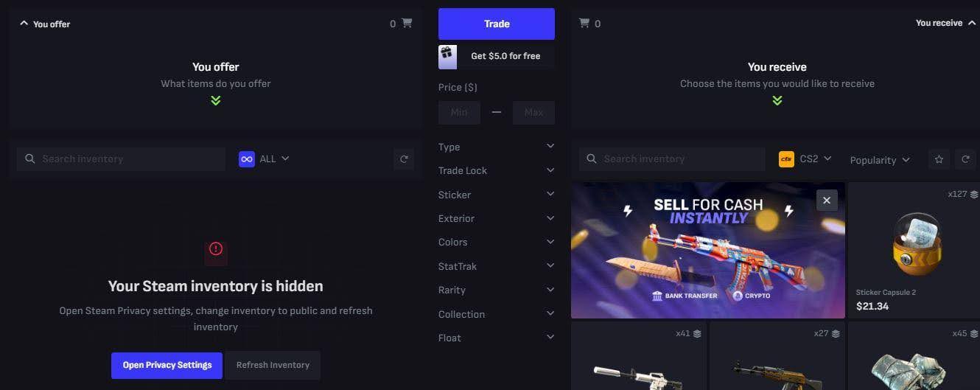Click the red warning icon above the hidden inventory message
Viewport: 980px width, 390px height.
(x=216, y=248)
